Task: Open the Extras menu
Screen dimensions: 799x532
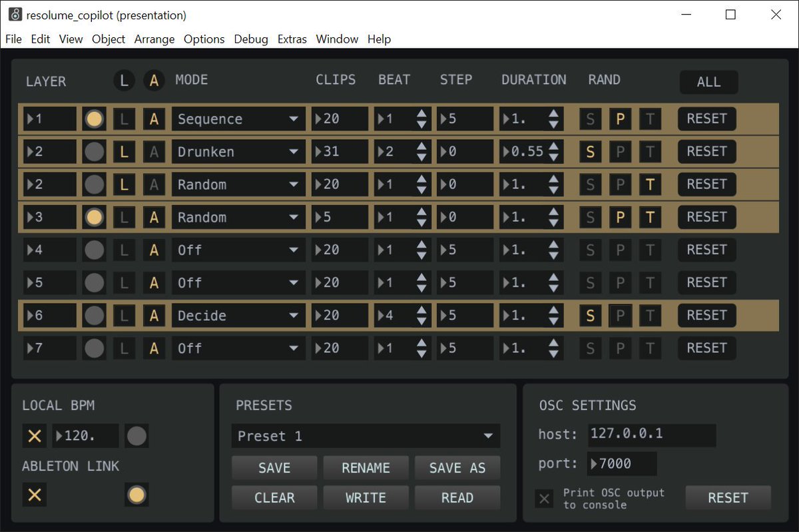Action: [x=292, y=39]
